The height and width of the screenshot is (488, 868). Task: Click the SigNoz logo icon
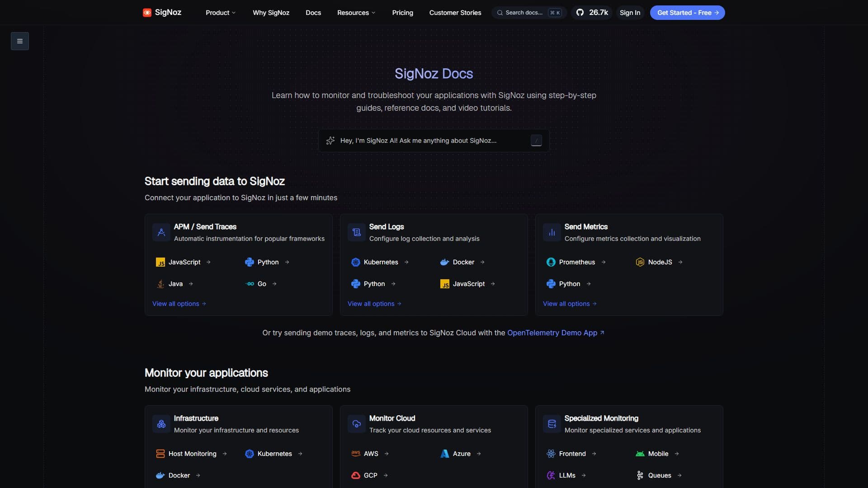tap(147, 13)
